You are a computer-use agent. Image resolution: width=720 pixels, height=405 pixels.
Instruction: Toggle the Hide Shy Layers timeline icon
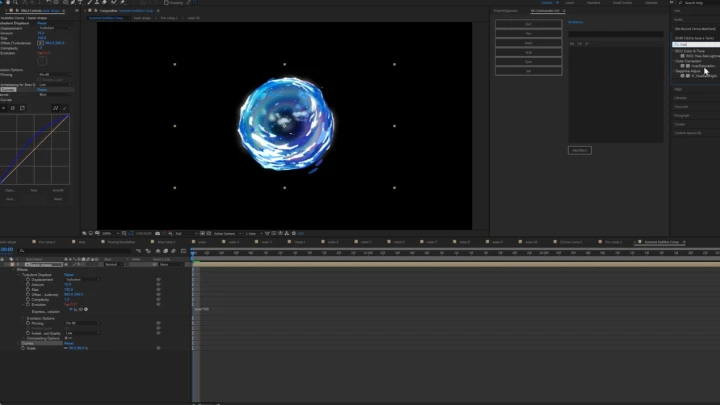pos(158,251)
